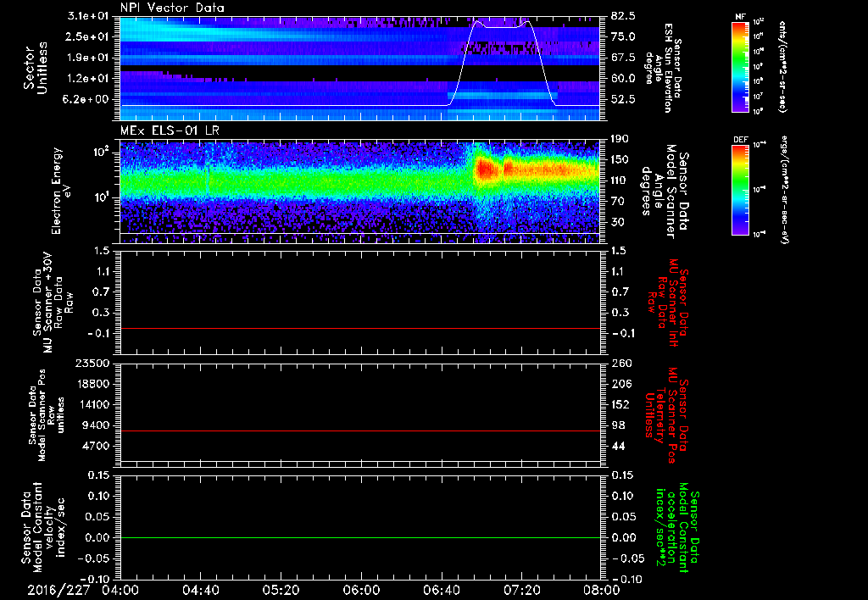Select the 04:40 time axis label
This screenshot has height=600, width=868.
(x=200, y=590)
